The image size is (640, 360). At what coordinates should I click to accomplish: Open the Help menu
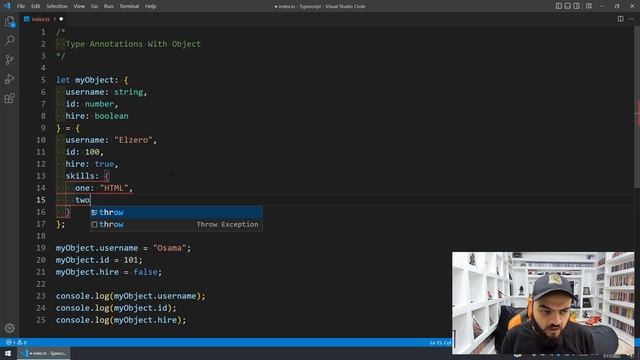click(x=151, y=6)
